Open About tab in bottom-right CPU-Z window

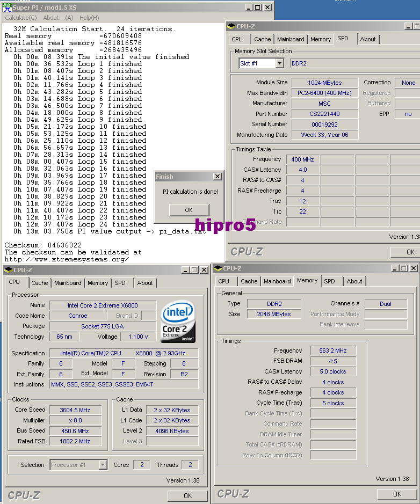tap(354, 281)
